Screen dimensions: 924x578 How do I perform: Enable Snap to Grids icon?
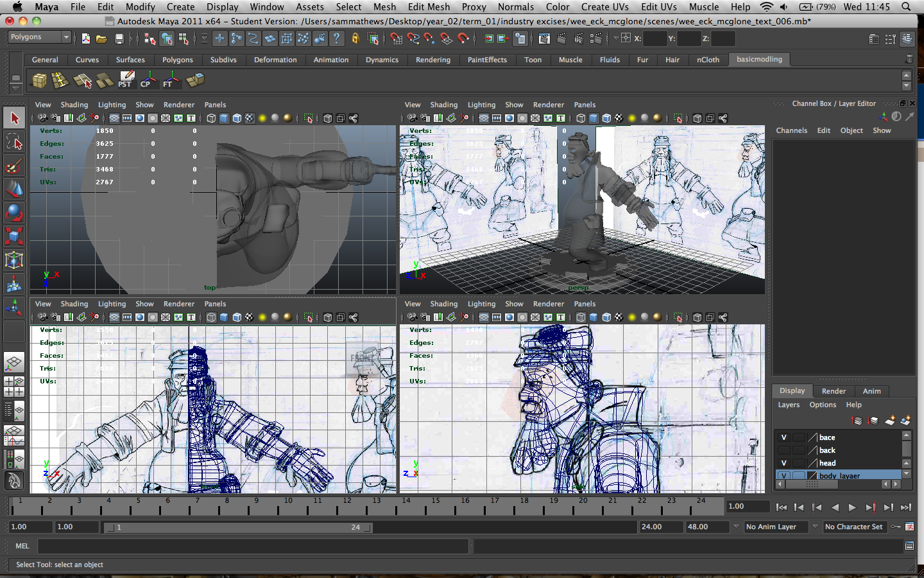point(396,39)
